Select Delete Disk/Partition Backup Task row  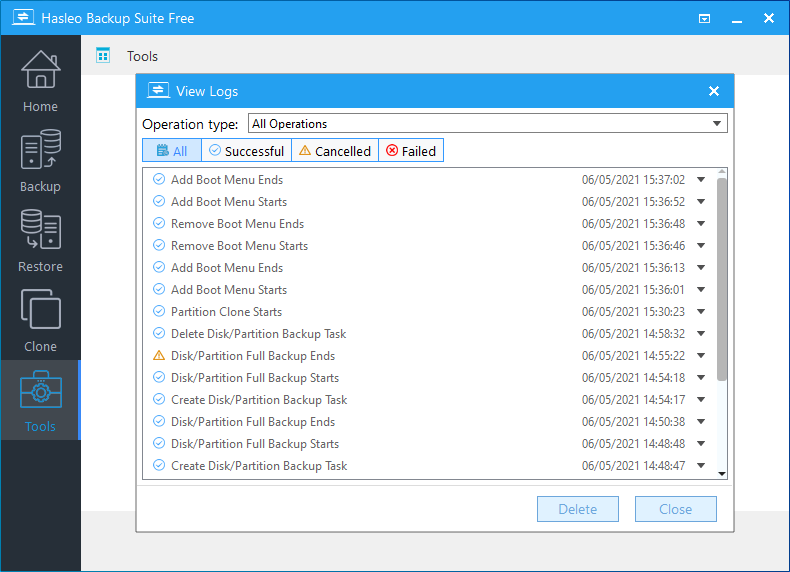[430, 333]
